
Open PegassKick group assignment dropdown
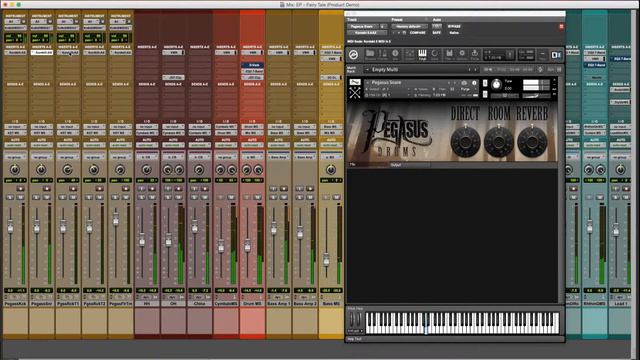click(15, 157)
